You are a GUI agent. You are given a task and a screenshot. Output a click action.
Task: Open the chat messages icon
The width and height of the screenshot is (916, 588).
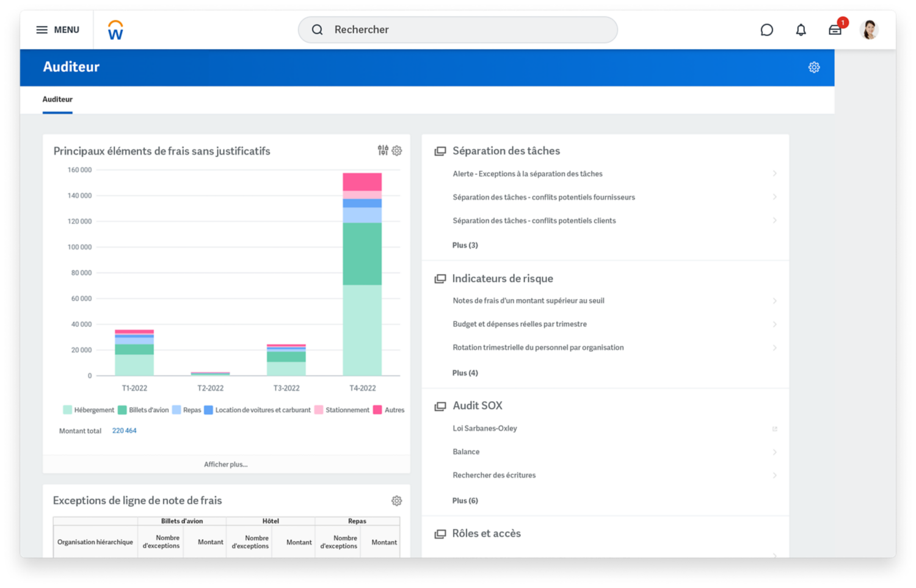pos(766,30)
